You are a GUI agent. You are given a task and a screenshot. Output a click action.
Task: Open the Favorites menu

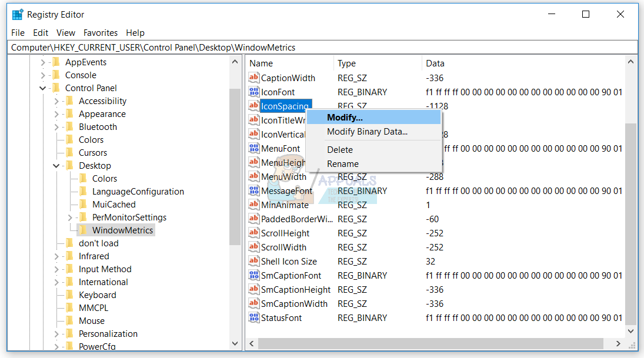[x=101, y=33]
